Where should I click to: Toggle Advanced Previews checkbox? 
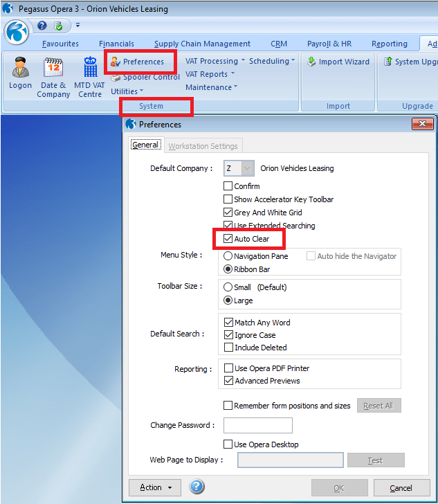tap(228, 381)
